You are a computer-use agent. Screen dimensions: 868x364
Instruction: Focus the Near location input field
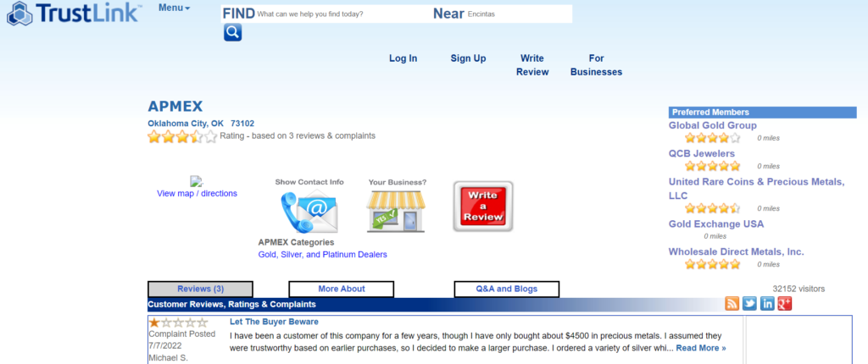point(519,14)
